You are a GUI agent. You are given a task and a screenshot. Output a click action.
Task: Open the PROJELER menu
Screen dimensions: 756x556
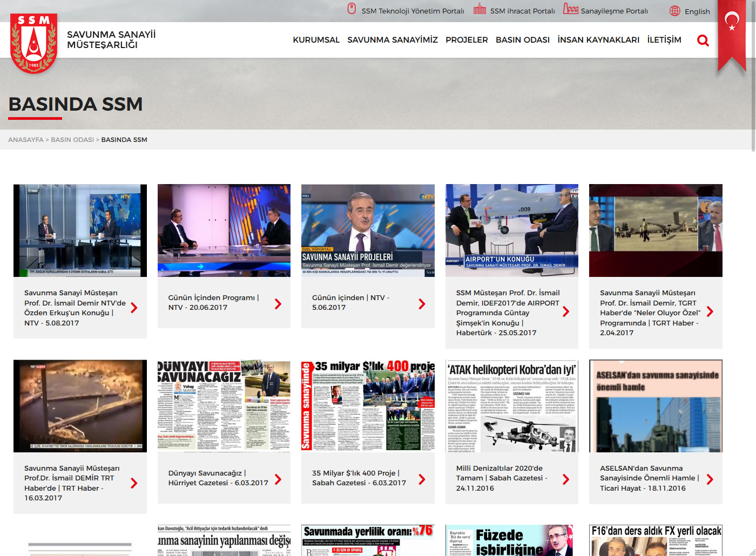467,40
